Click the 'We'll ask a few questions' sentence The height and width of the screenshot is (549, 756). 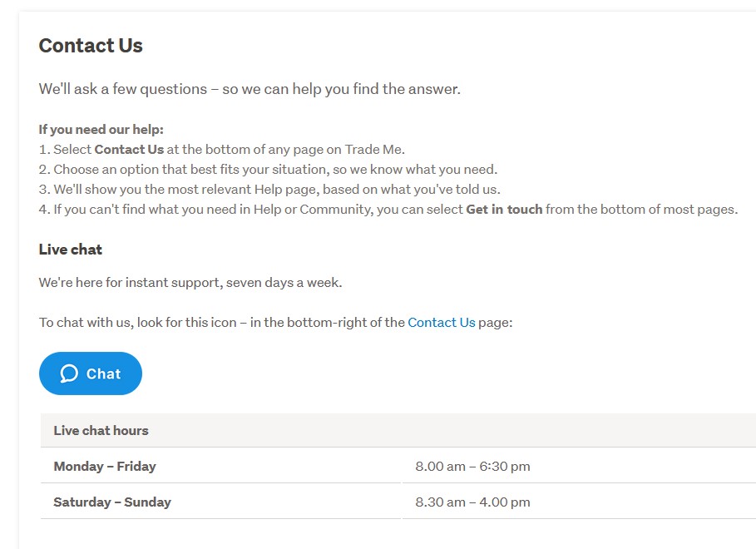click(x=250, y=89)
